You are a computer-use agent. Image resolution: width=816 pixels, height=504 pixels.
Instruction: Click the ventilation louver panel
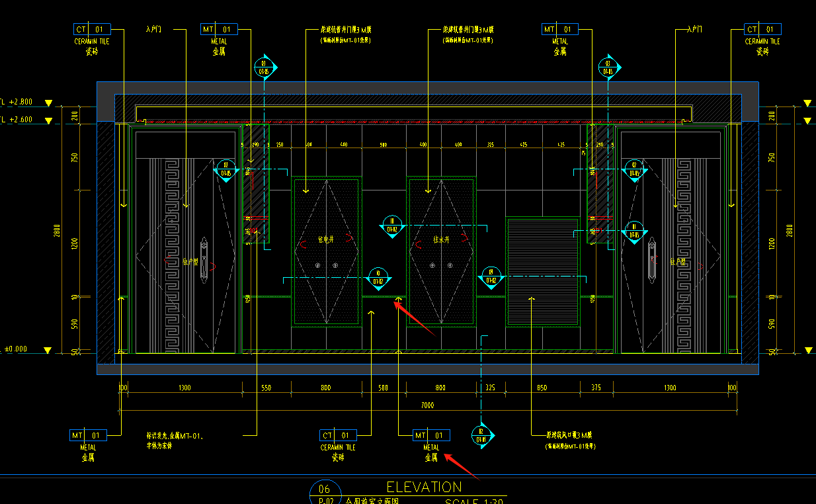[x=543, y=271]
